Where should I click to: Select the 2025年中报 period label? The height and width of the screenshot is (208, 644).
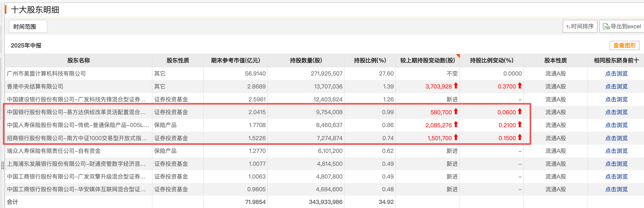click(26, 45)
